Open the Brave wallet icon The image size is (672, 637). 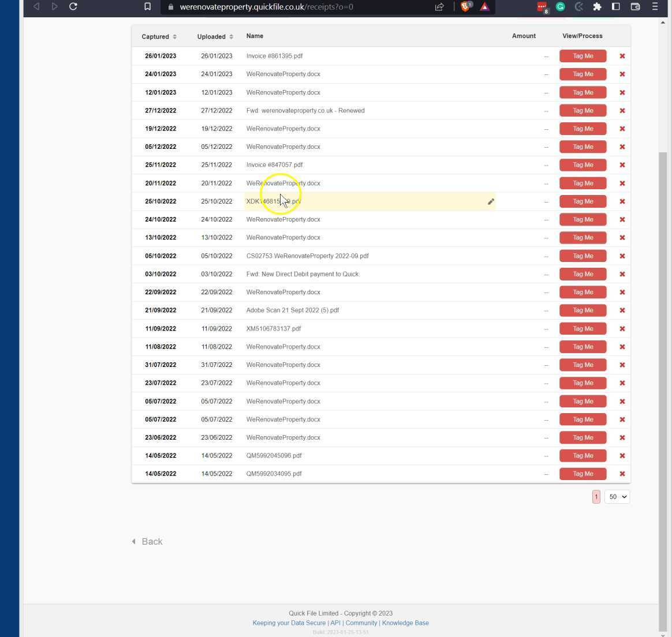635,6
